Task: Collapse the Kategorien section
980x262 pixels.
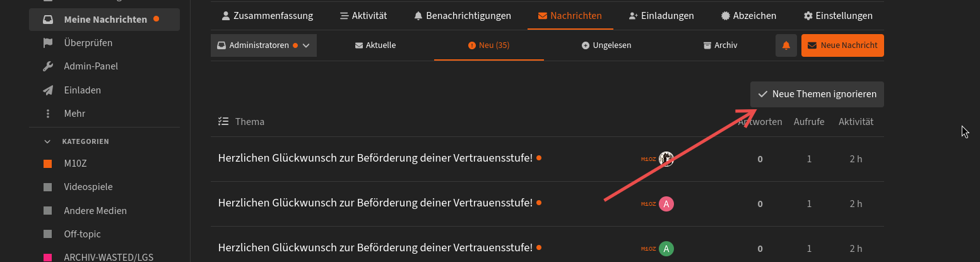Action: [47, 141]
